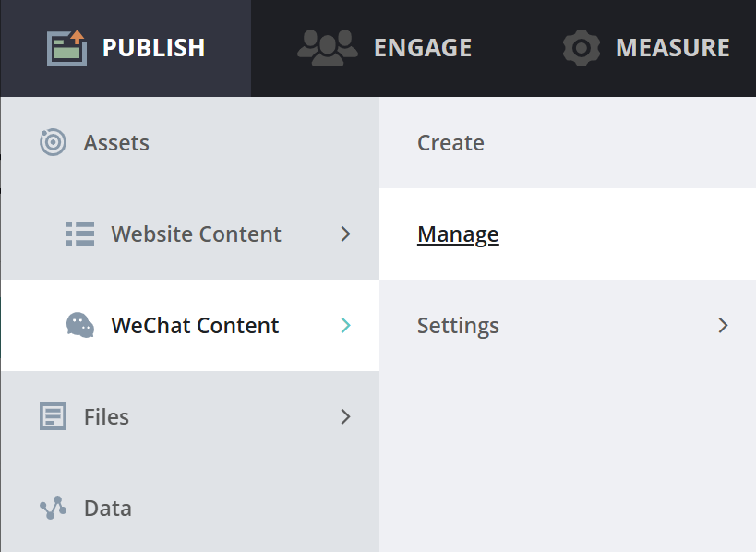Expand the Settings submenu chevron

pos(724,325)
